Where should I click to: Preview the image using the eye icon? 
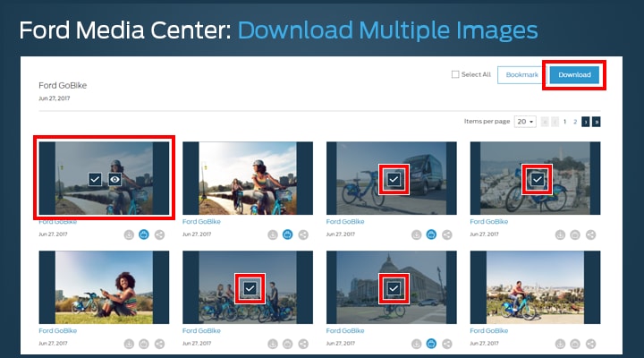pos(115,179)
